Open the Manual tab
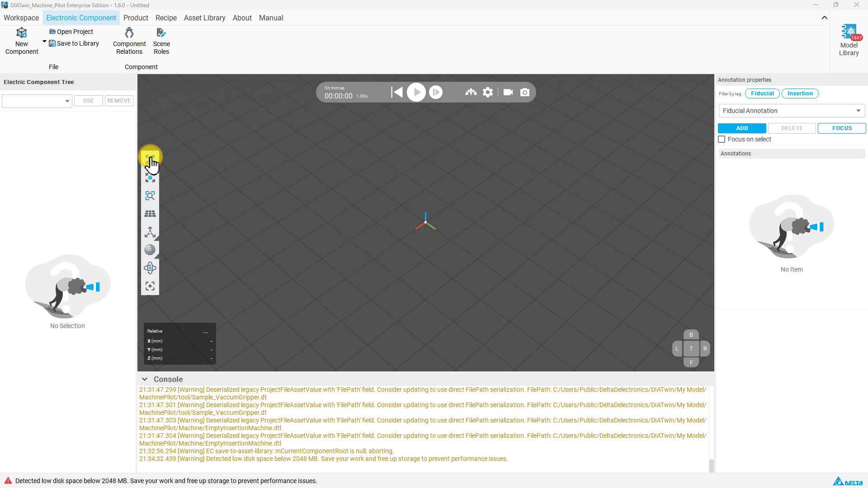The width and height of the screenshot is (868, 488). coord(271,18)
